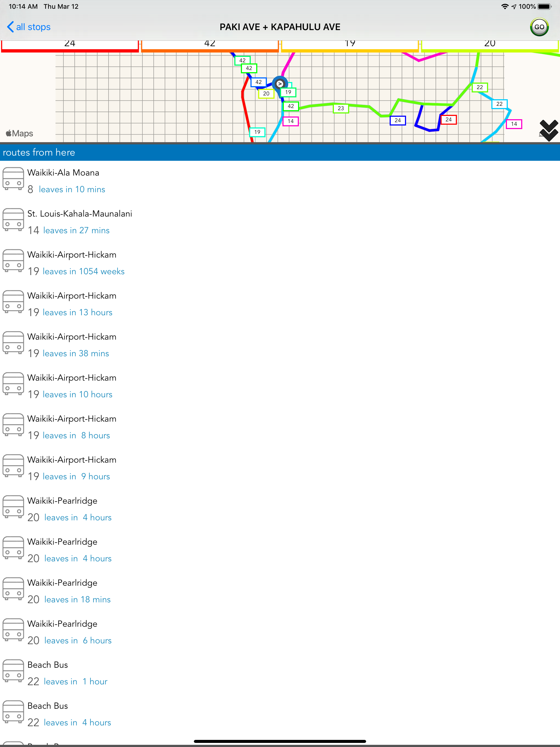Tap route 14 marker below the 42 marker
The height and width of the screenshot is (747, 560).
point(290,121)
